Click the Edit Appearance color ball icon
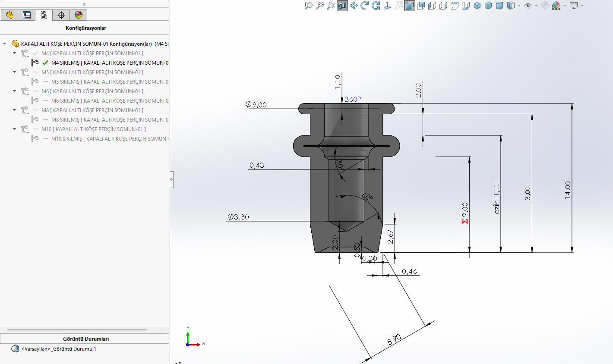This screenshot has height=364, width=613. click(x=556, y=6)
